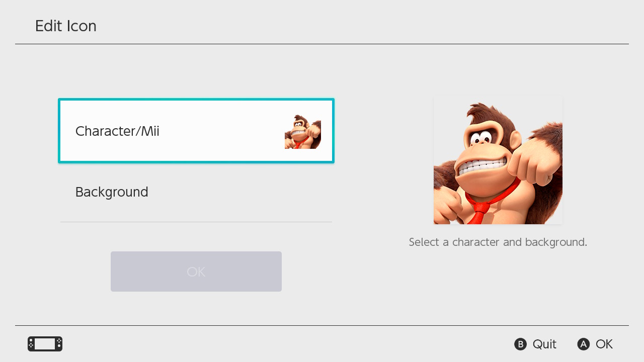Image resolution: width=644 pixels, height=362 pixels.
Task: Click the Edit Icon page title
Action: click(x=65, y=26)
